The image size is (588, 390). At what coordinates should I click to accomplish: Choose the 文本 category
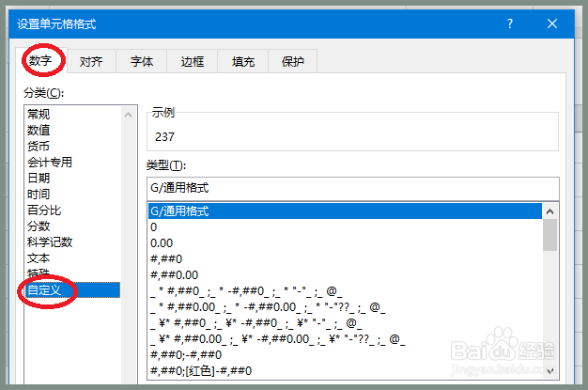tap(73, 258)
